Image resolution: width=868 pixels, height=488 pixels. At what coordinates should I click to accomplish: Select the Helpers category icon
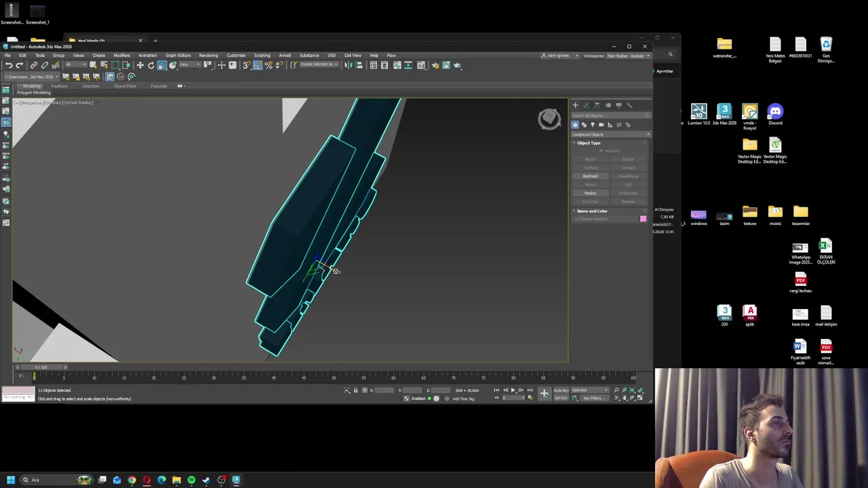(610, 125)
